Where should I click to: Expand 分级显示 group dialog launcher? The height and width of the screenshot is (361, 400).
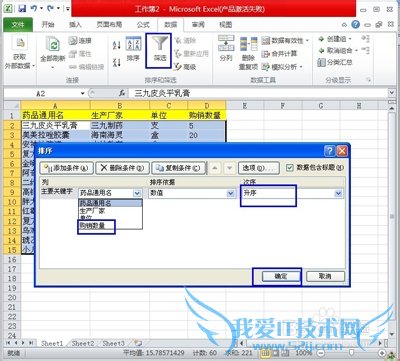368,80
